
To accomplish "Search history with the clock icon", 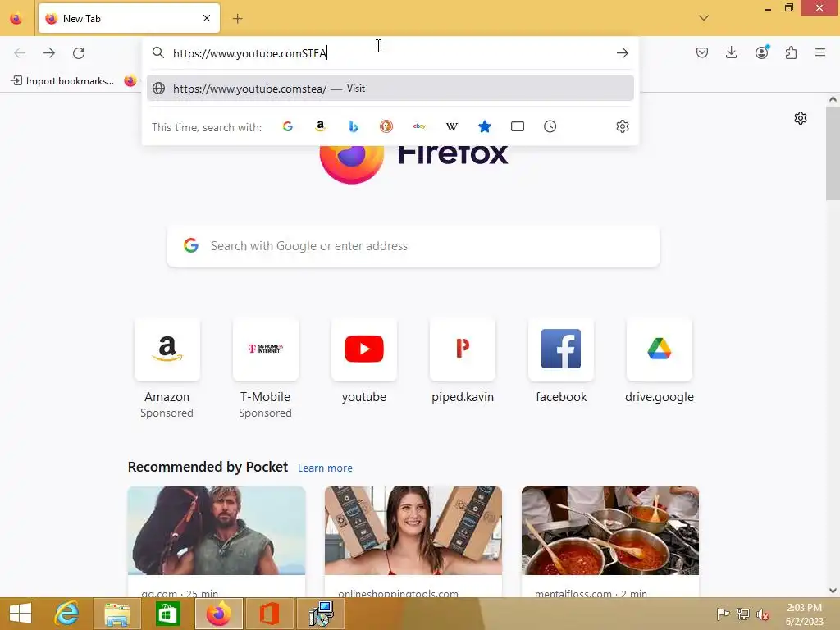I will point(550,126).
